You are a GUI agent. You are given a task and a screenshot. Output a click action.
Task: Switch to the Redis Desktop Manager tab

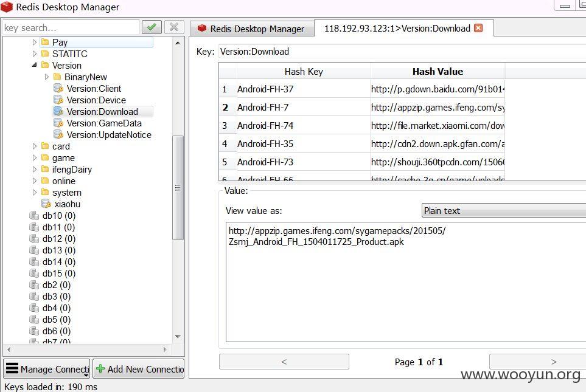coord(252,29)
